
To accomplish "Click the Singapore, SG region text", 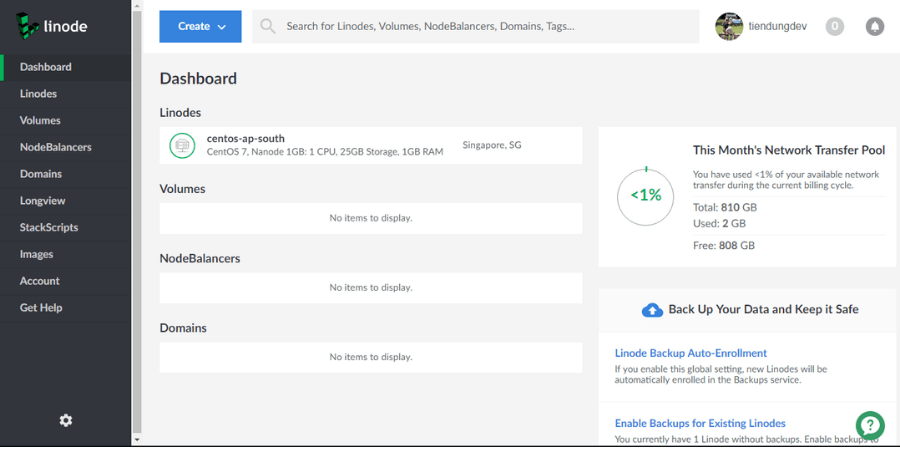I will [x=492, y=145].
